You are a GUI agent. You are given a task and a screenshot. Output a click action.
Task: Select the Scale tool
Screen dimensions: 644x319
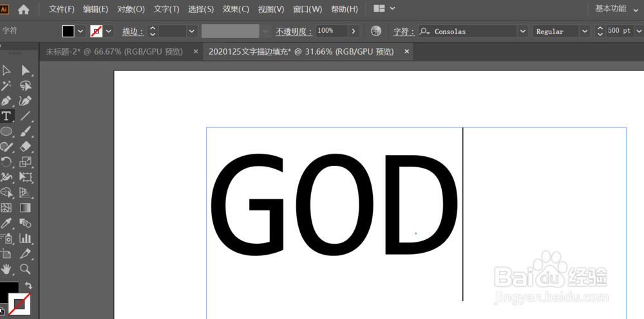coord(26,162)
